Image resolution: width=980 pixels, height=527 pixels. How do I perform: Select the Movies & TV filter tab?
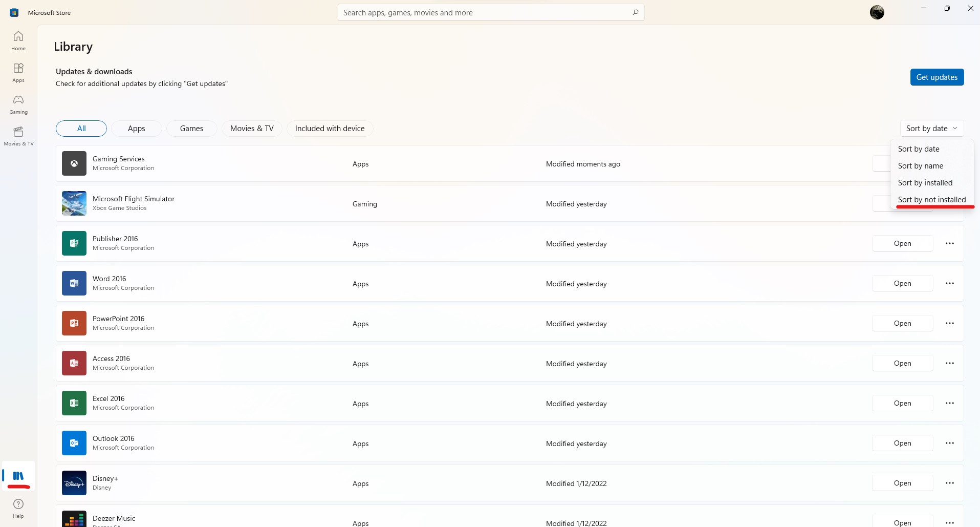click(x=252, y=129)
